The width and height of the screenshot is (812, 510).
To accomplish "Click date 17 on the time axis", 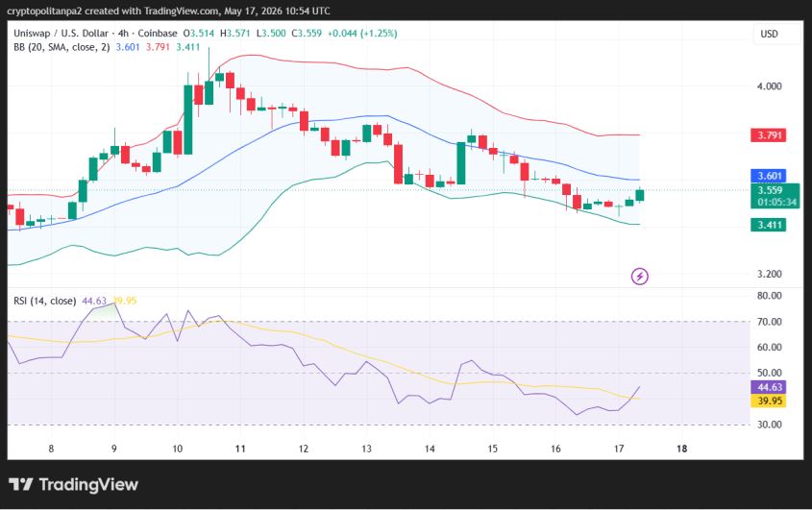I will point(619,449).
